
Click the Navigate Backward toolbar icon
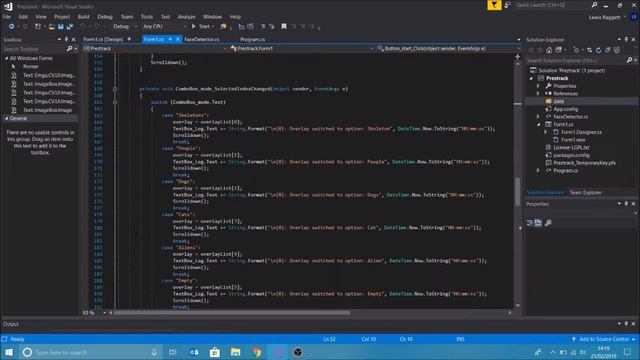(11, 27)
